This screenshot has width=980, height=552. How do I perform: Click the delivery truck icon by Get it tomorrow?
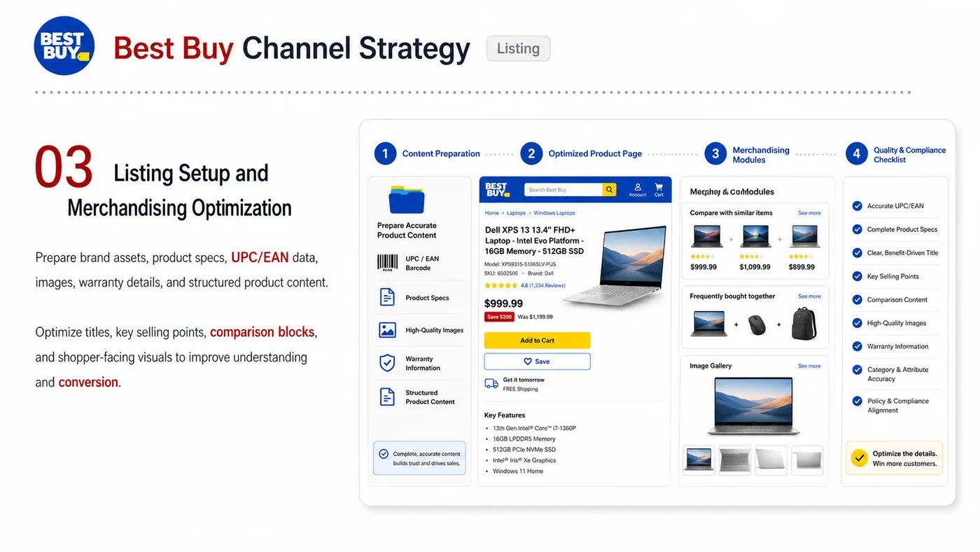pos(491,384)
